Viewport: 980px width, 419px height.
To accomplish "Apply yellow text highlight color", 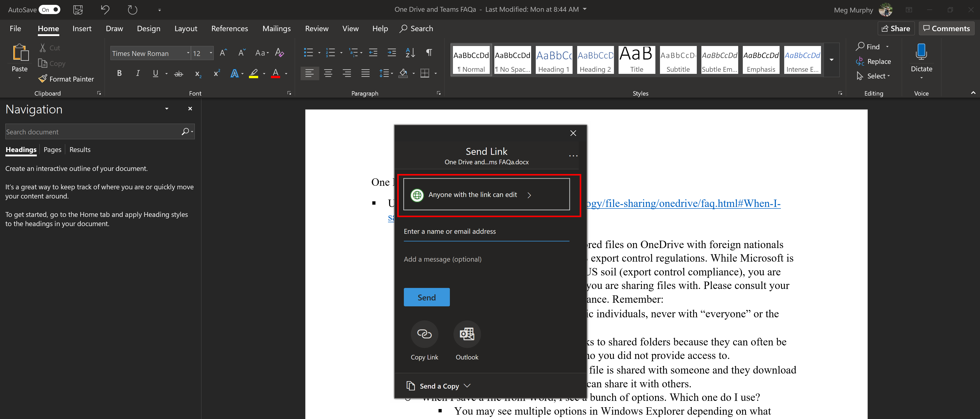I will click(x=253, y=73).
